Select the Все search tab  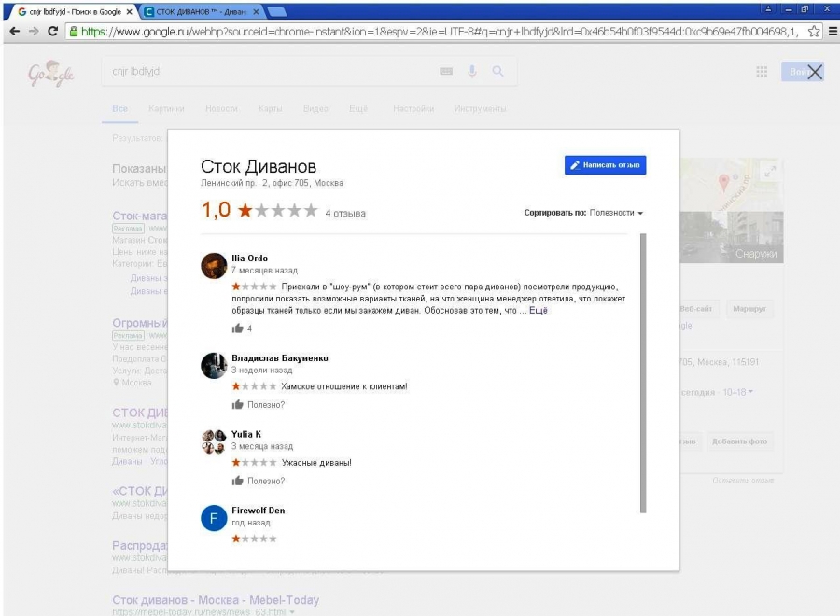[x=120, y=109]
